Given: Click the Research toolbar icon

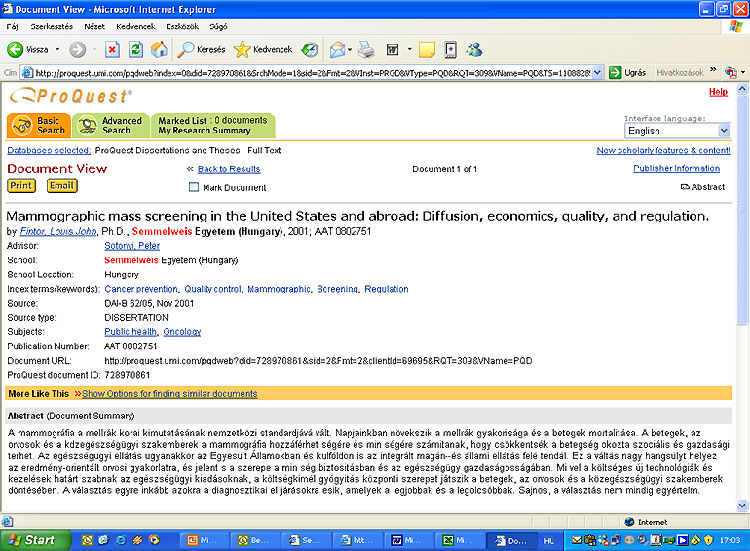Looking at the screenshot, I should 451,49.
